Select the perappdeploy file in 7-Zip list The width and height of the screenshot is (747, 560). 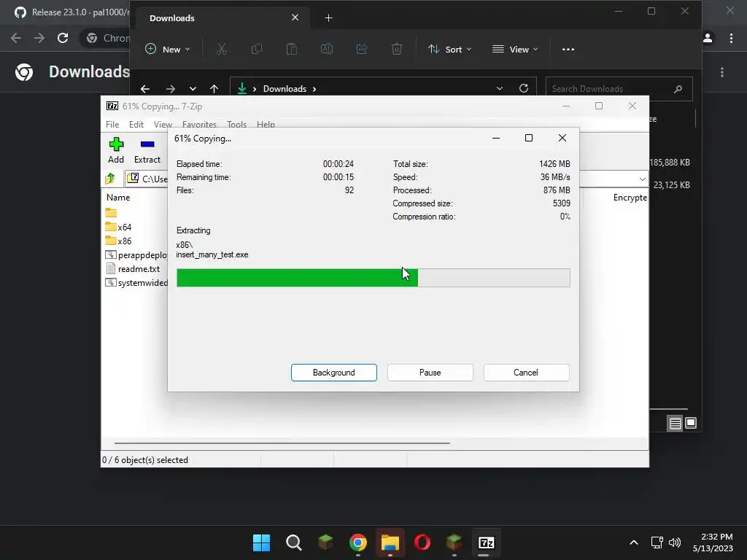(136, 254)
